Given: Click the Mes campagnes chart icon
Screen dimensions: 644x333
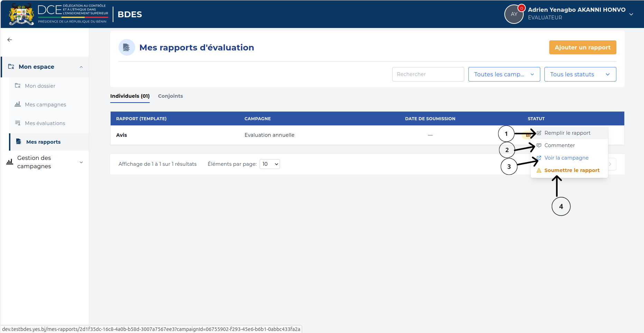Looking at the screenshot, I should (18, 104).
